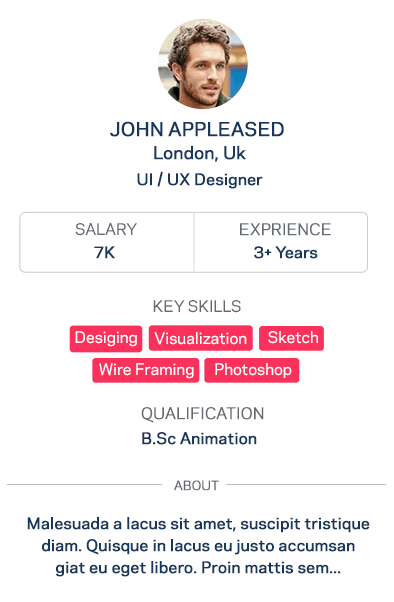Image resolution: width=394 pixels, height=602 pixels.
Task: Click the ABOUT section divider label
Action: (x=196, y=485)
